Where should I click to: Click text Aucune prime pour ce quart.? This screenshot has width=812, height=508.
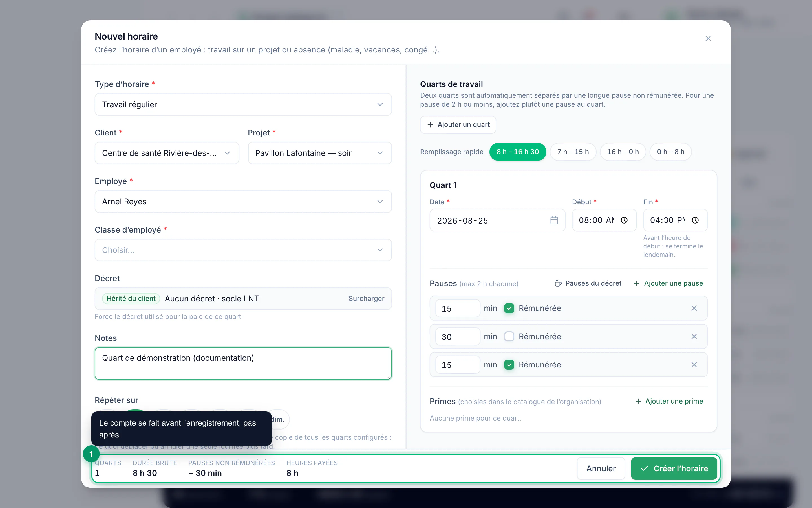pos(475,418)
